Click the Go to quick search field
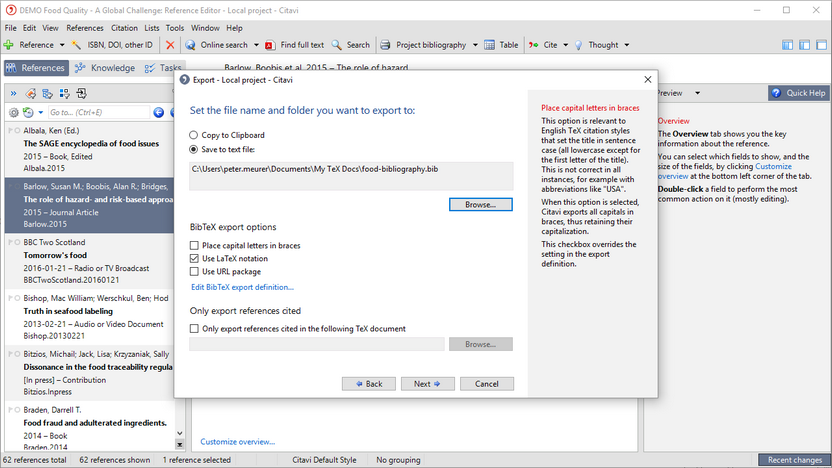 coord(99,112)
